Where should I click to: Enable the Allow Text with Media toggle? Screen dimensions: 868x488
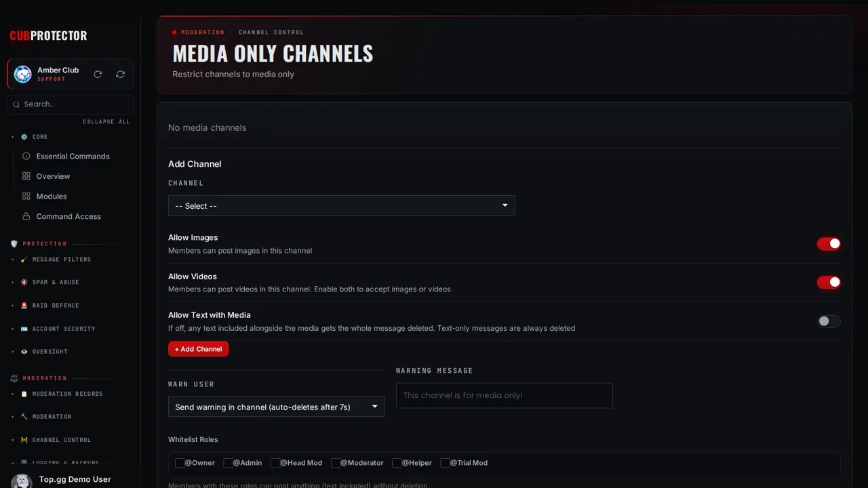click(x=829, y=321)
